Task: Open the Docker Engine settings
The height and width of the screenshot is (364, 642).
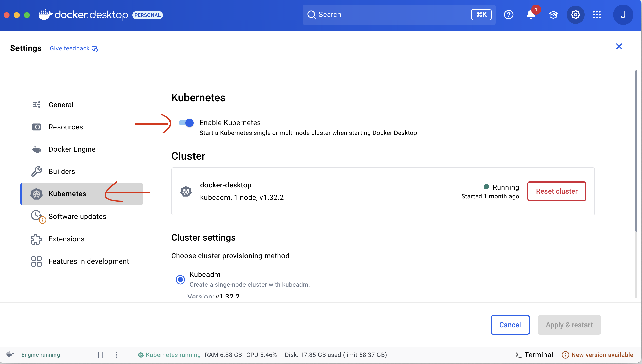Action: click(72, 149)
